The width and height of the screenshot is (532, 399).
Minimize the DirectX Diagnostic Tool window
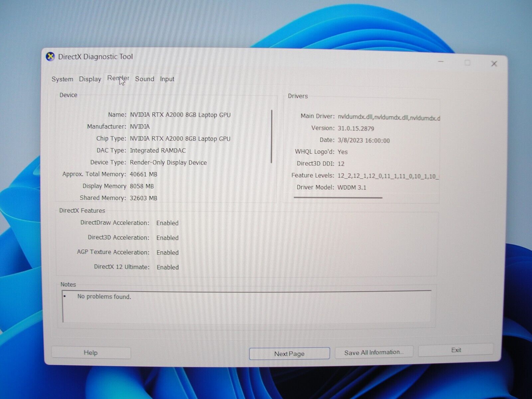click(x=441, y=62)
